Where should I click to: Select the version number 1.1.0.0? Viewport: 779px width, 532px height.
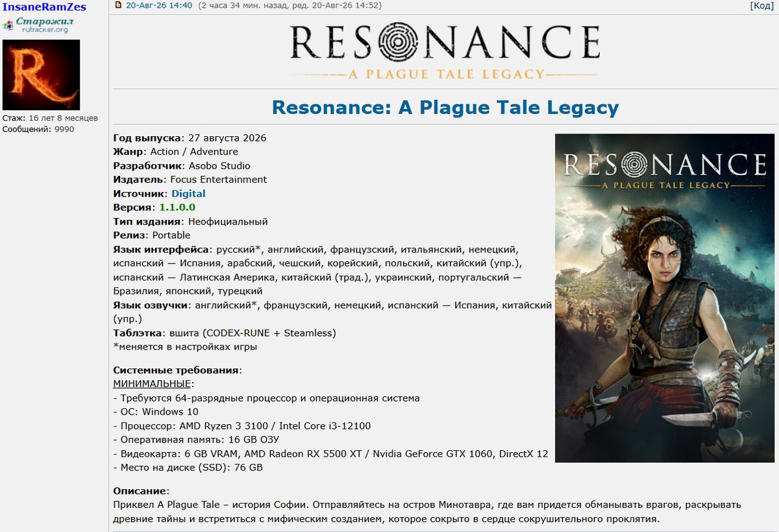tap(177, 208)
